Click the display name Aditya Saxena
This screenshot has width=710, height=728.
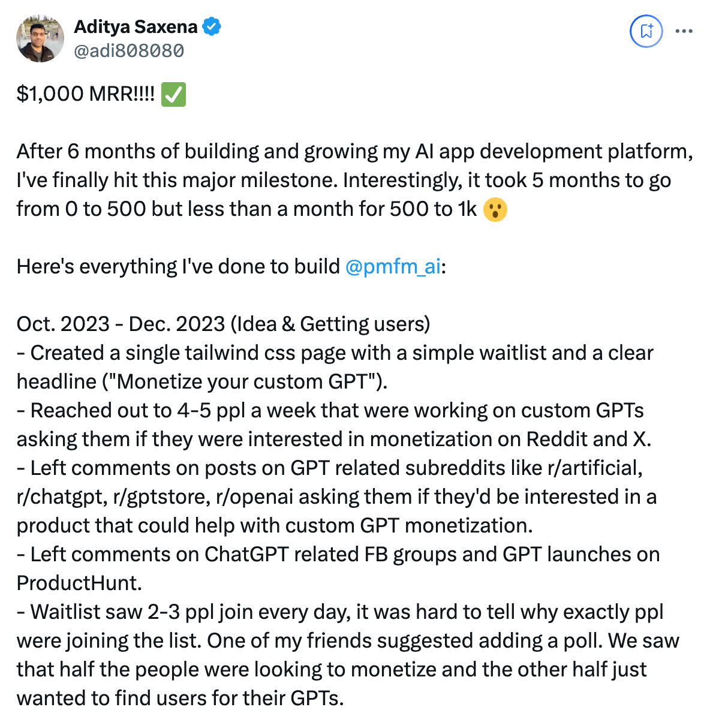[136, 27]
